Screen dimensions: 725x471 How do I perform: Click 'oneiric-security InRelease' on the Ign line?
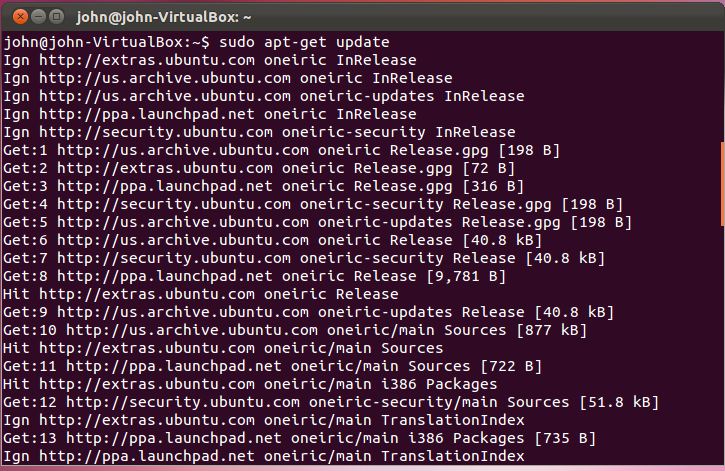tap(399, 132)
